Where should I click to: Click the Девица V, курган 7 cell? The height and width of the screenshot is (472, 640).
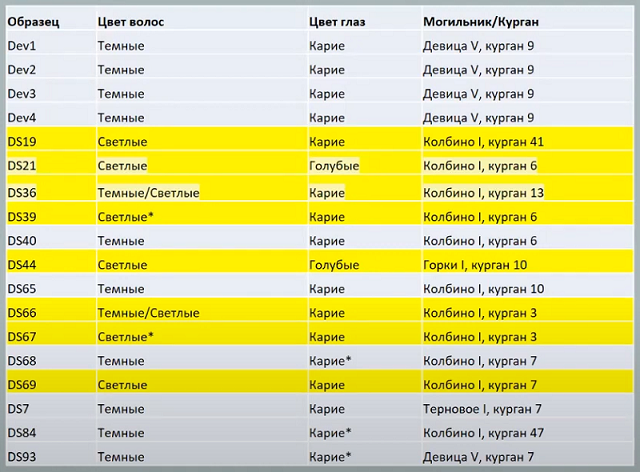478,457
